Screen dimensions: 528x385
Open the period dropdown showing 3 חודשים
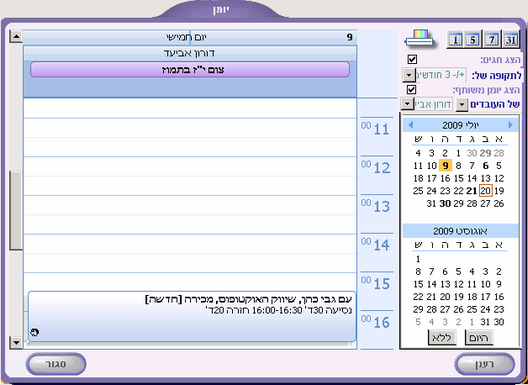tap(409, 75)
